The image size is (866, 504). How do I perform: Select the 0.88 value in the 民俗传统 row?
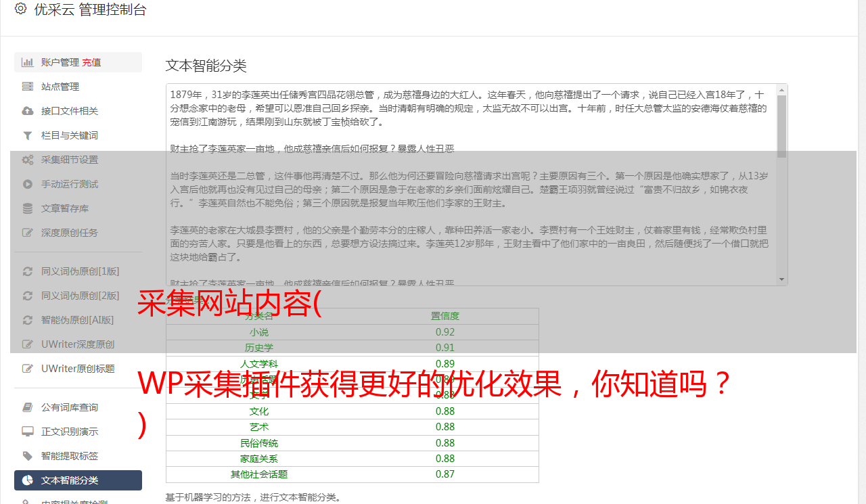[445, 443]
